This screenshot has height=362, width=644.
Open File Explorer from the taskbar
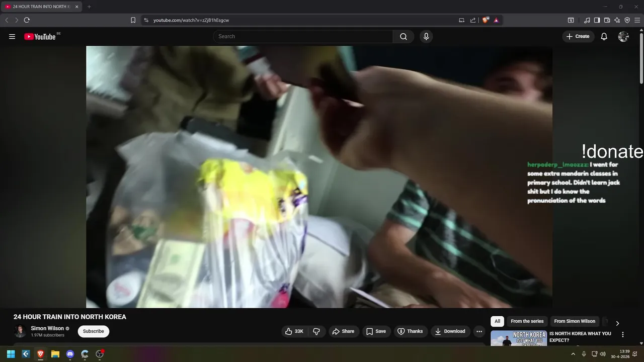click(x=55, y=354)
